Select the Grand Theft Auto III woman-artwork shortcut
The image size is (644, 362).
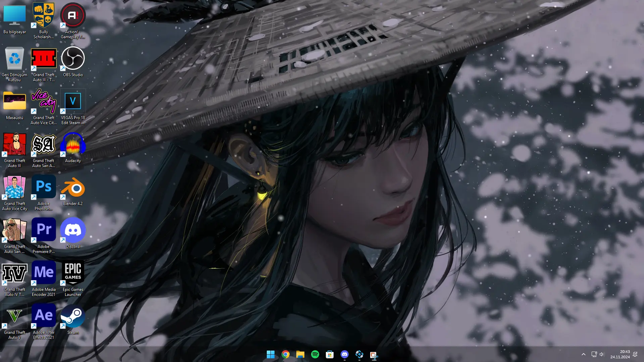(14, 150)
